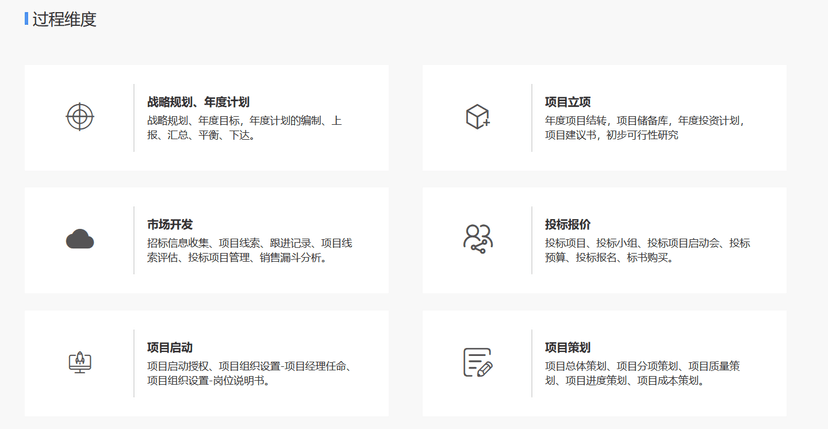Click the description beginning 投标项目、投标小组
Image resolution: width=828 pixels, height=429 pixels.
tap(647, 250)
